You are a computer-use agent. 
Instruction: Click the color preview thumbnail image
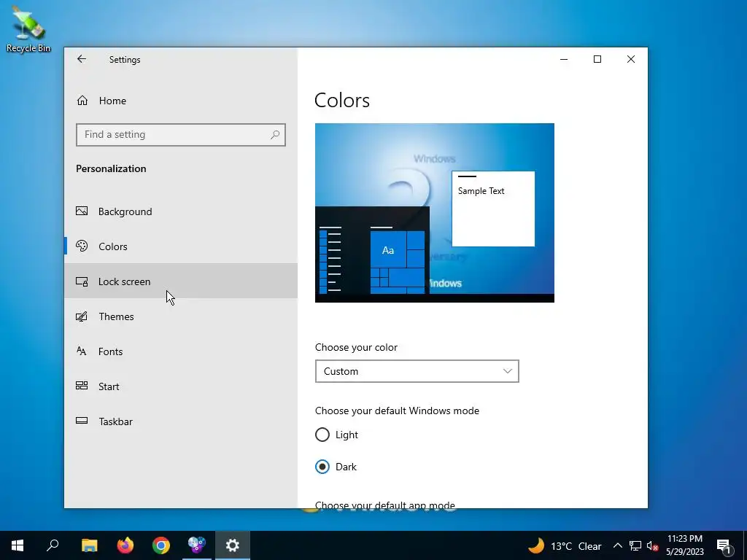point(435,213)
